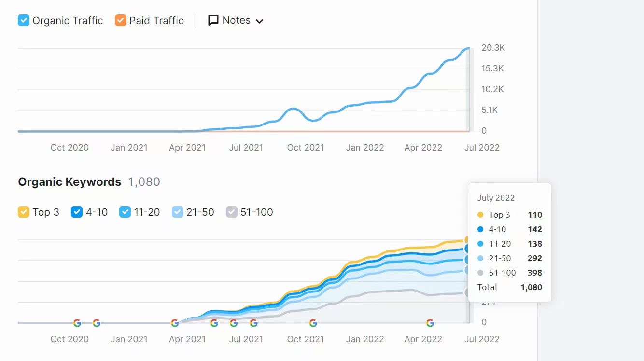Click the Notes speech bubble icon

213,21
